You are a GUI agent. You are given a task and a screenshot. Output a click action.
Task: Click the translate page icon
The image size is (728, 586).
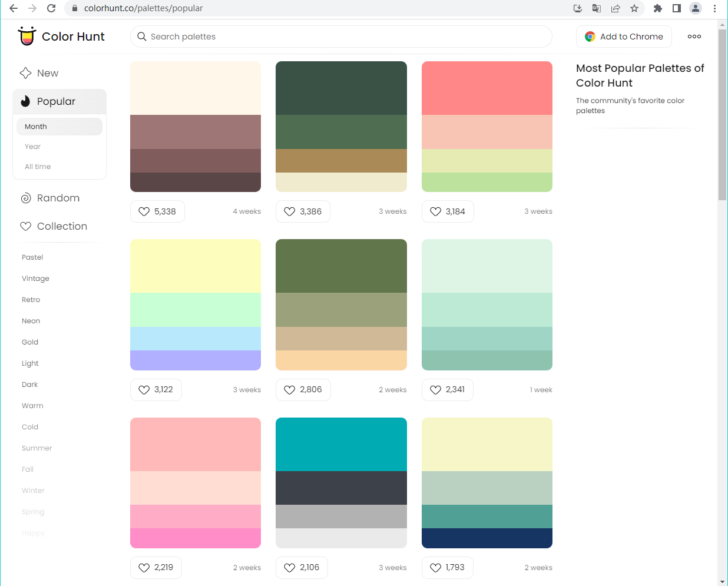[x=597, y=8]
